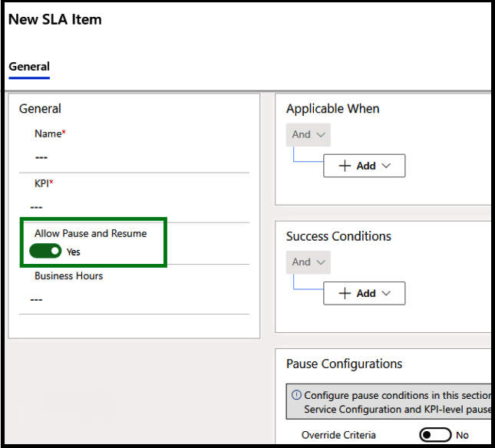Click the Applicable When section title
The image size is (495, 448).
click(x=333, y=109)
